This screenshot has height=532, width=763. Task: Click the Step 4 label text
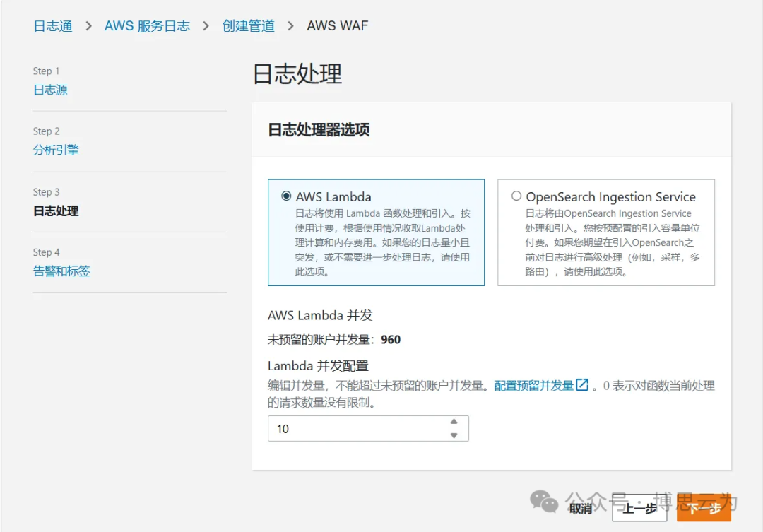coord(46,252)
